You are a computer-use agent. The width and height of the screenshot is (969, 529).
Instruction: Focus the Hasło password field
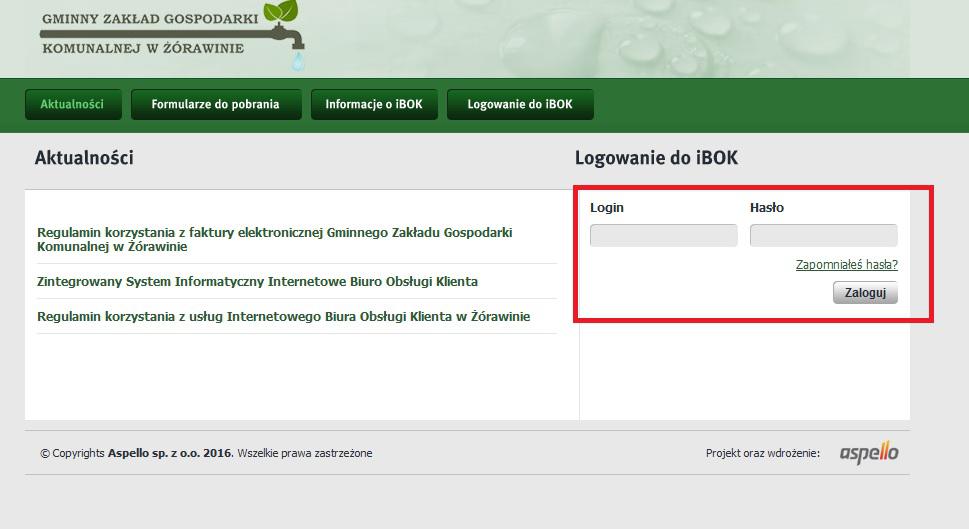[x=824, y=235]
